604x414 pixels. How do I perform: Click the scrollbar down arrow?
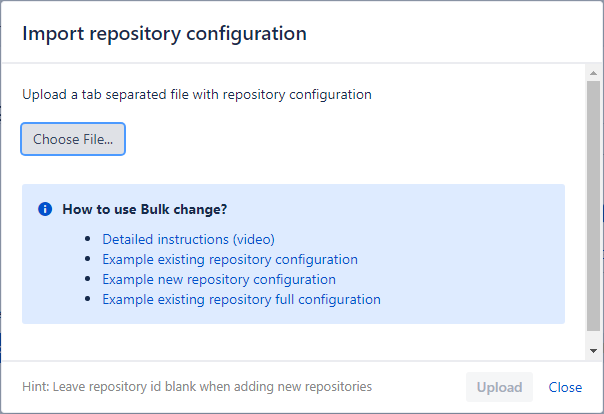(594, 351)
